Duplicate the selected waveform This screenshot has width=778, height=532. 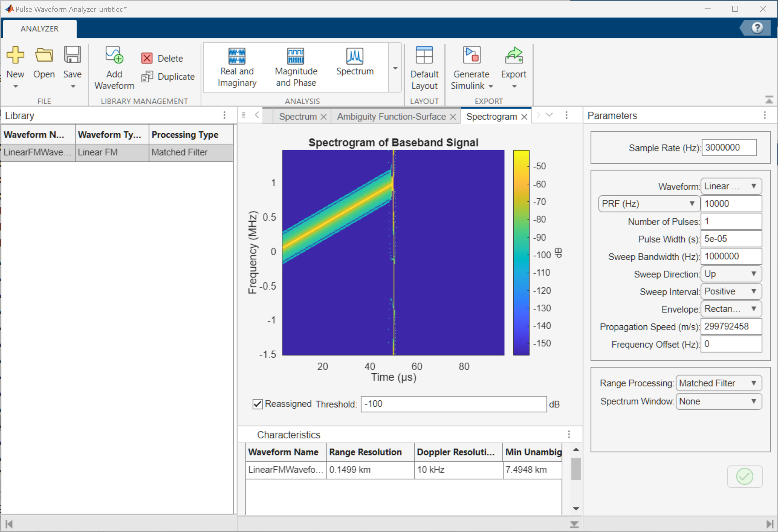[x=168, y=77]
